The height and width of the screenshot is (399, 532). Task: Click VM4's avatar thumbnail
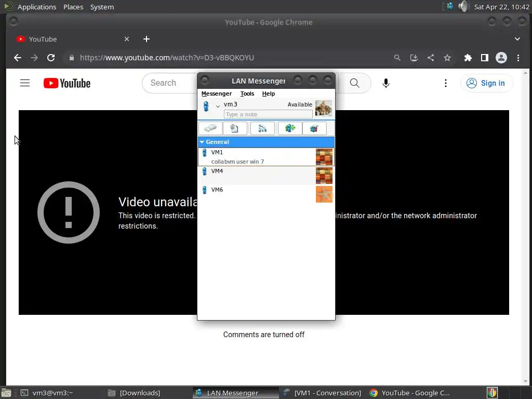click(x=324, y=176)
